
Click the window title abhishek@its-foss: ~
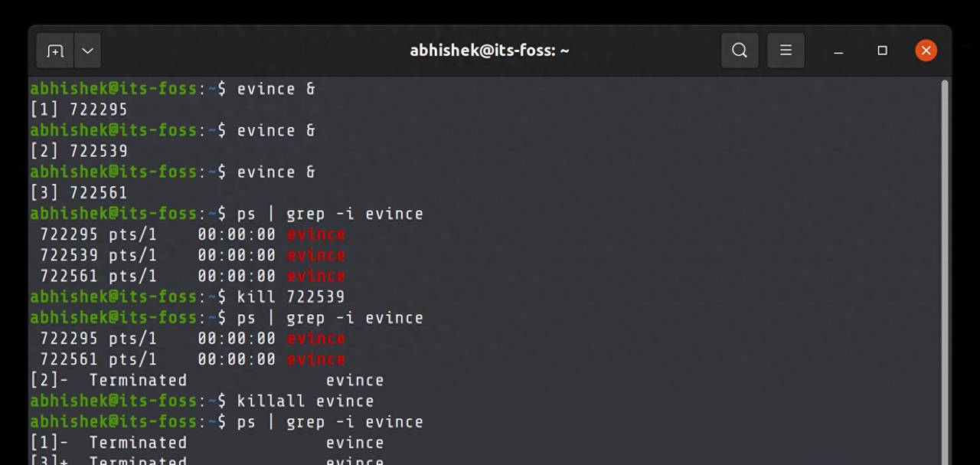click(489, 50)
